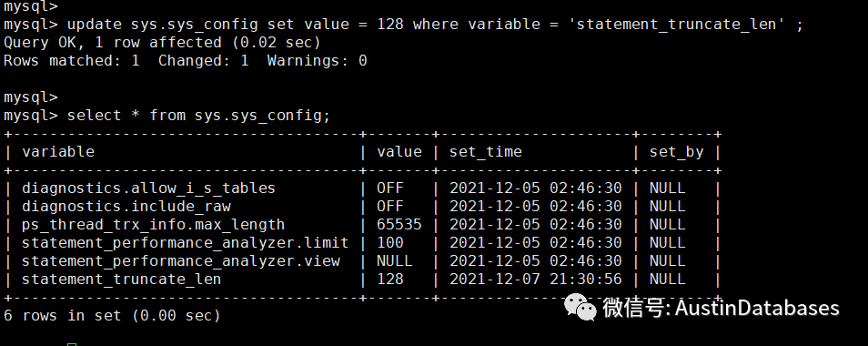868x346 pixels.
Task: Click the ps_thread_trx_info.max_length entry
Action: coord(154,225)
